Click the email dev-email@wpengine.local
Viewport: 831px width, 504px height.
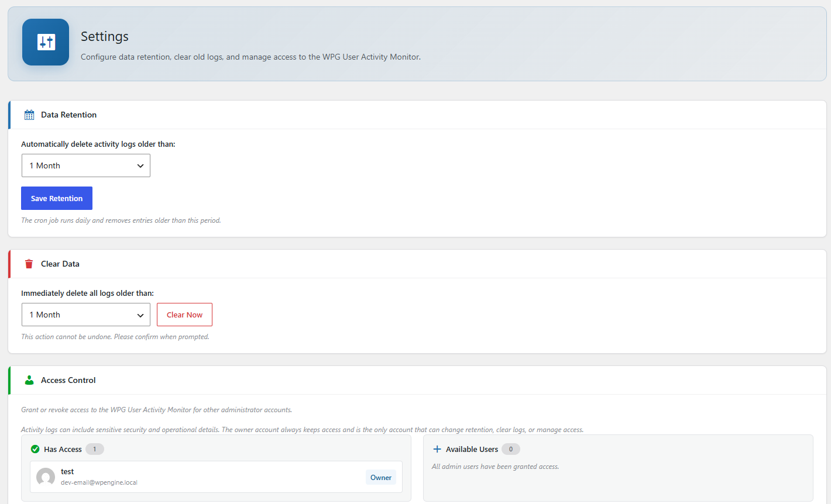99,482
